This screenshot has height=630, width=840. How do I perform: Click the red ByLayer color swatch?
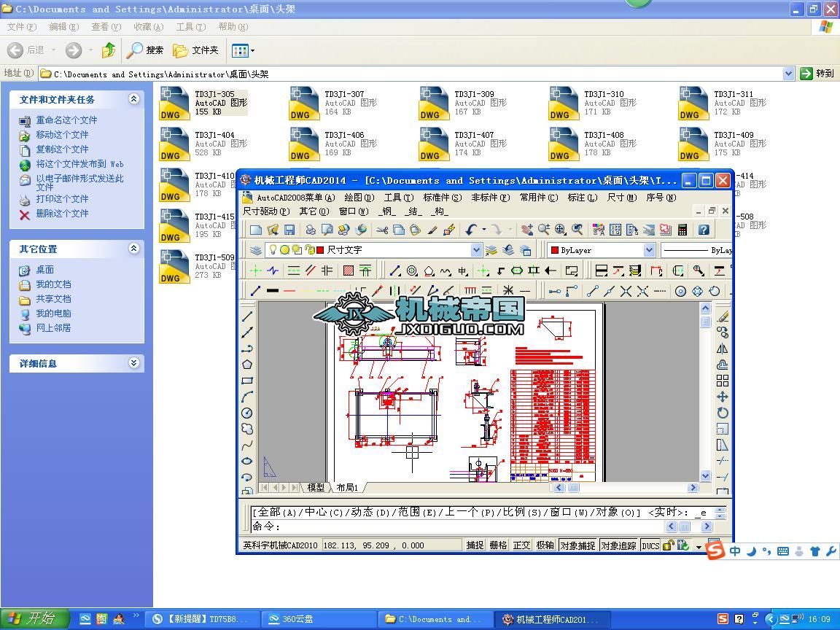[554, 250]
